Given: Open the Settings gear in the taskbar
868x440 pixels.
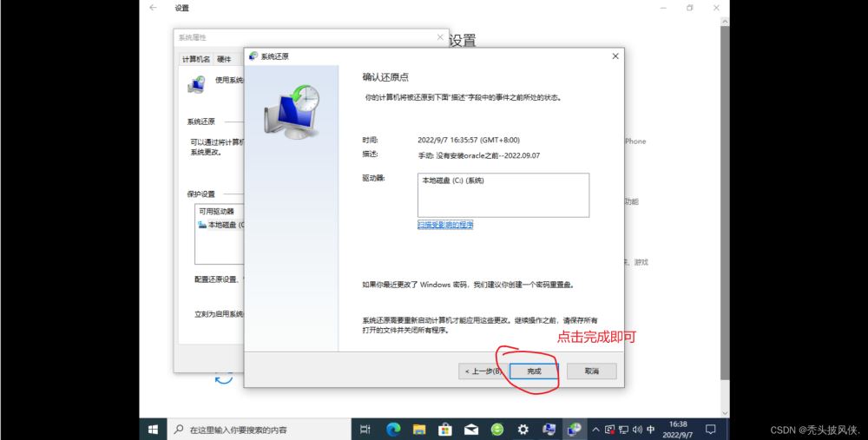Looking at the screenshot, I should click(523, 429).
